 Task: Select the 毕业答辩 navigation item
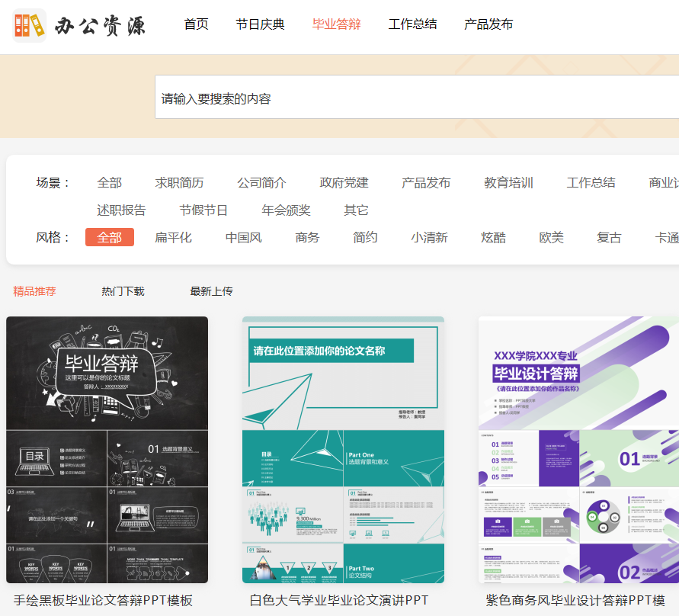tap(337, 24)
